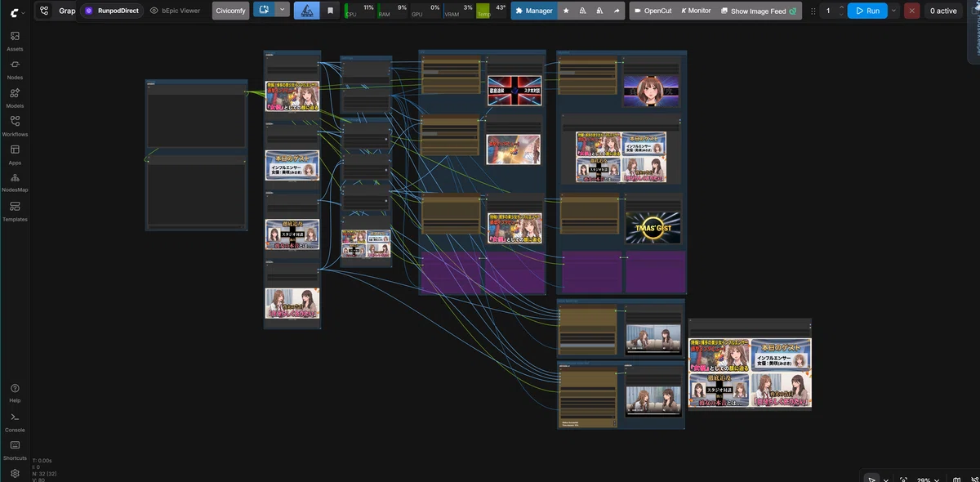Open the RunpodDirect button

point(111,11)
